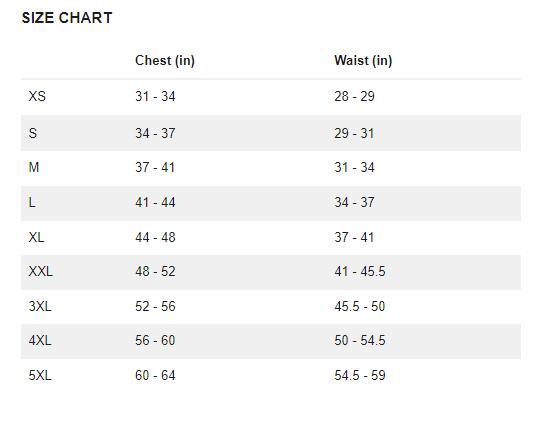The width and height of the screenshot is (557, 438).
Task: Select chest value 31 - 34
Action: 155,96
